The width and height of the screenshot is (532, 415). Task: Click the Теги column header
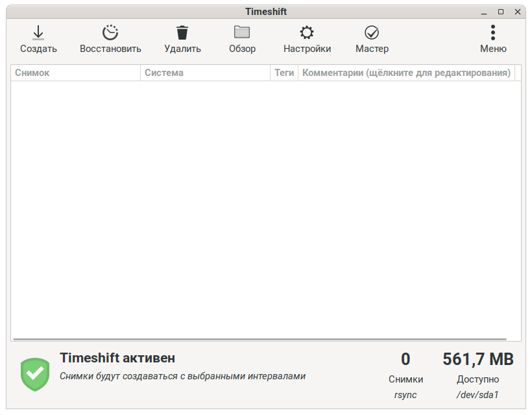tap(284, 73)
